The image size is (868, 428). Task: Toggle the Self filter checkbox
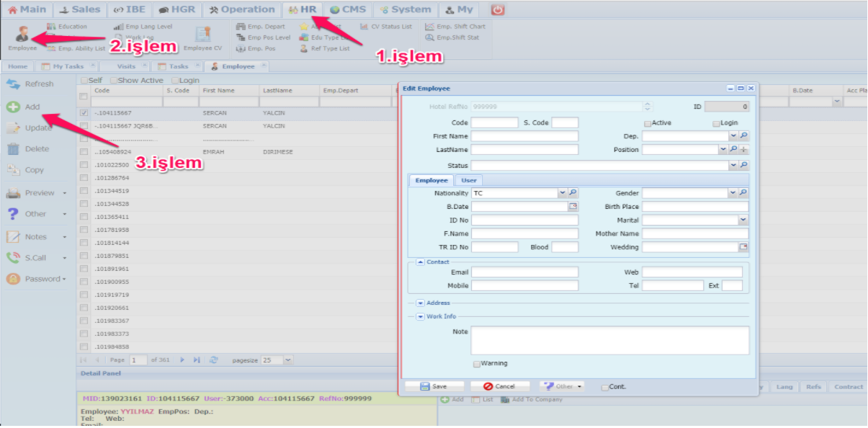point(85,81)
